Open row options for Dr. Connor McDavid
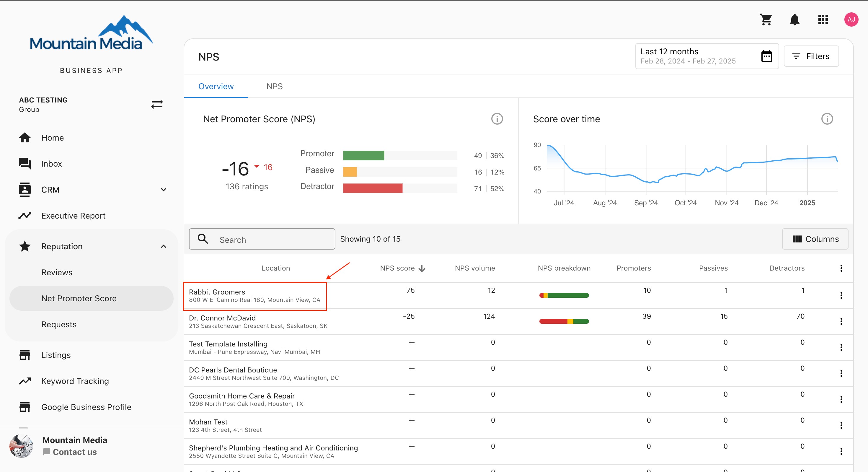This screenshot has height=472, width=868. pyautogui.click(x=841, y=321)
